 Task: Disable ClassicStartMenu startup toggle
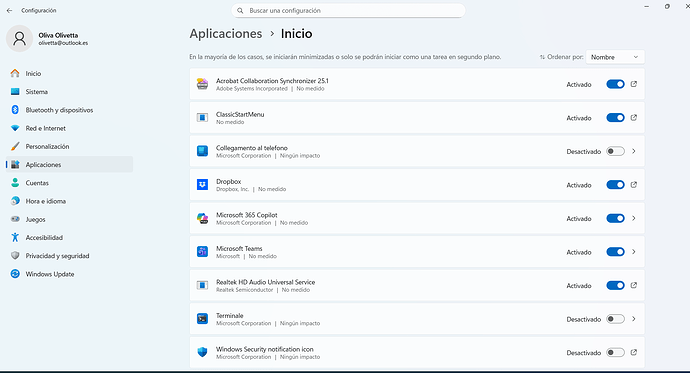[615, 117]
